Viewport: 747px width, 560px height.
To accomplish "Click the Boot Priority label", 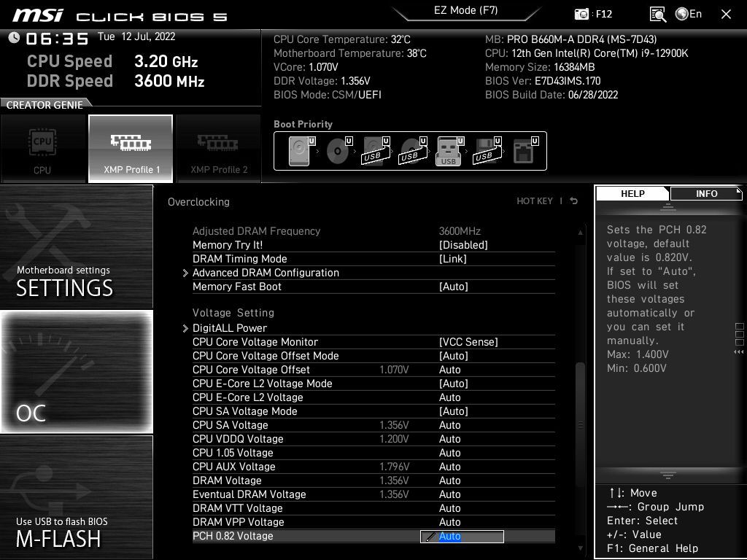I will tap(303, 124).
